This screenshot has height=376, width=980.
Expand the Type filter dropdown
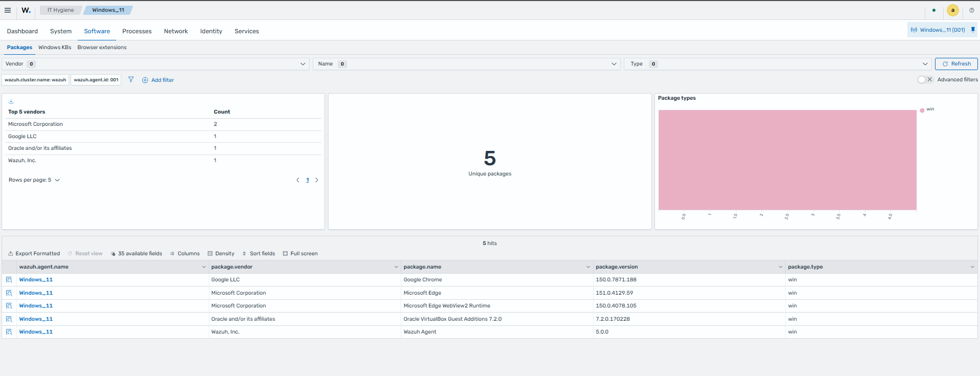tap(778, 64)
